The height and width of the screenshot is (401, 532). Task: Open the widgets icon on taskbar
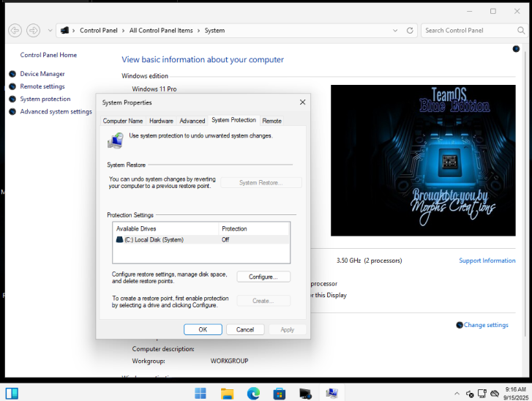[x=12, y=394]
